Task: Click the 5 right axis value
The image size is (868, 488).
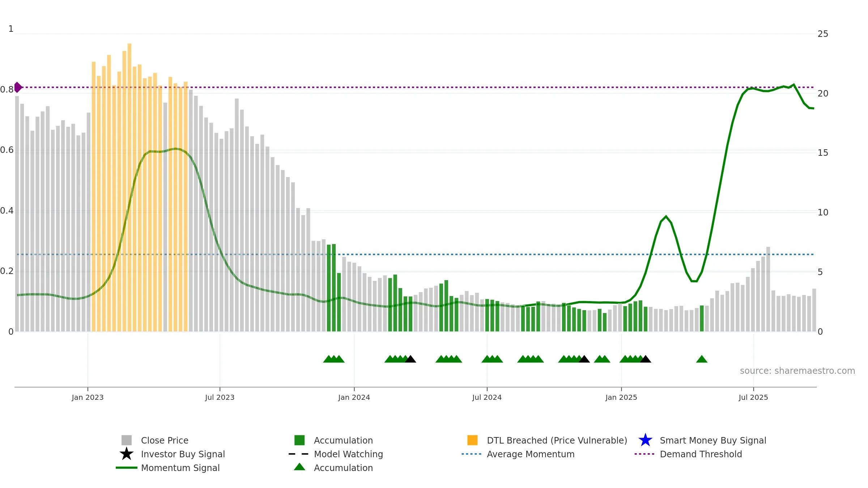Action: [820, 272]
